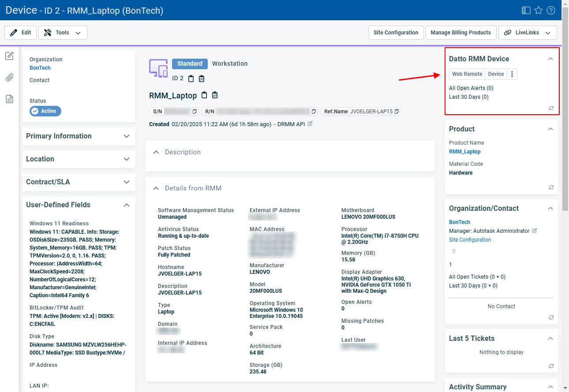Refresh the Organization/Contact panel
Viewport: 569px width, 392px height.
[551, 317]
